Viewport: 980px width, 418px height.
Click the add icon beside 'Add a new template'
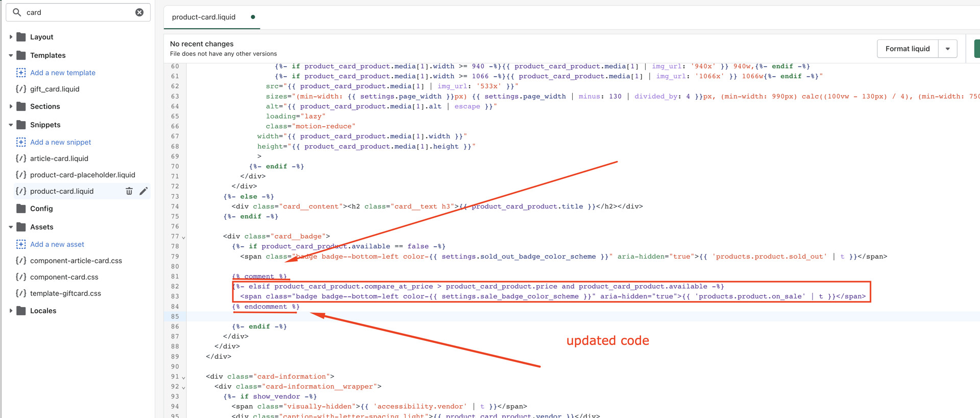coord(21,73)
